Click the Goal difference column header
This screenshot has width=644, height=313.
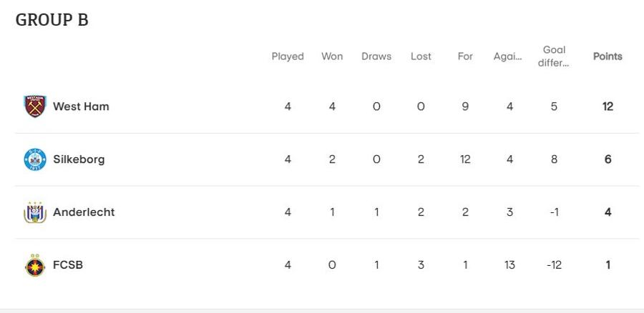554,56
